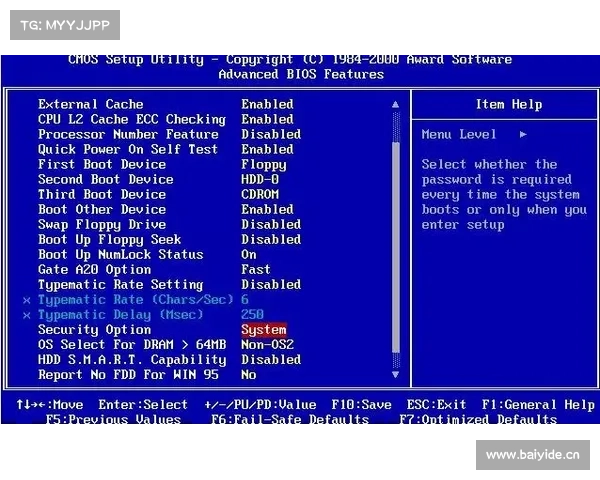Screen dimensions: 600x480
Task: Click the scrollbar up arrow
Action: coord(395,104)
